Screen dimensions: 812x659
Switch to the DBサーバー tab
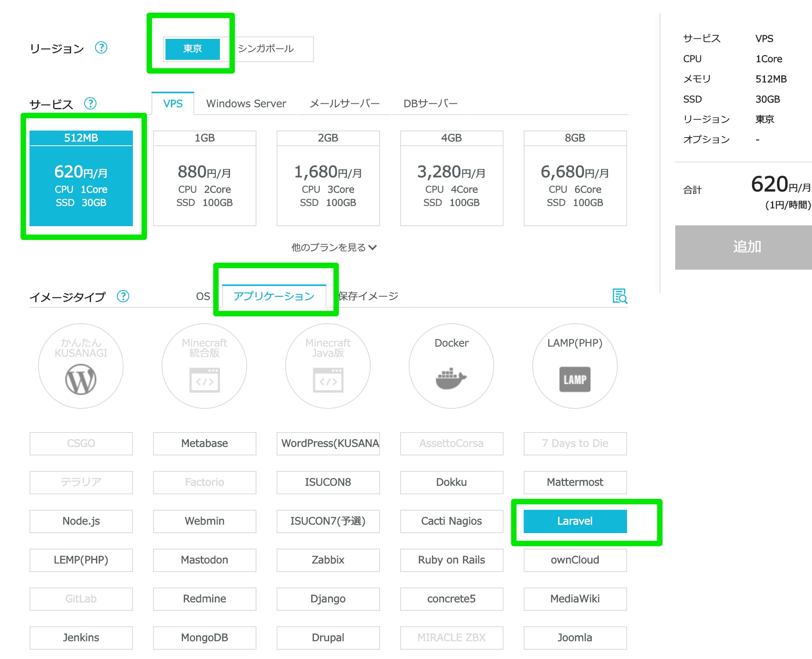pyautogui.click(x=430, y=104)
